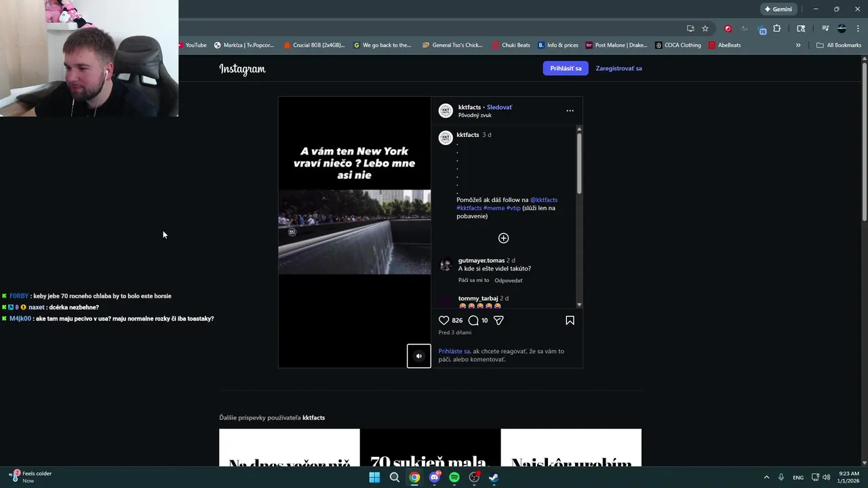Open the 'We go back to the...' bookmark
This screenshot has height=488, width=868.
point(382,45)
